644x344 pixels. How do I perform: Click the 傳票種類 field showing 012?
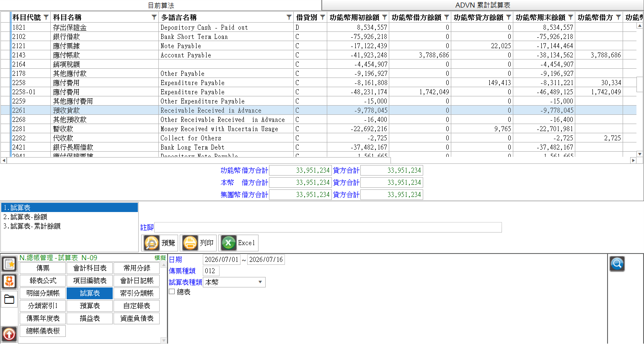point(211,271)
